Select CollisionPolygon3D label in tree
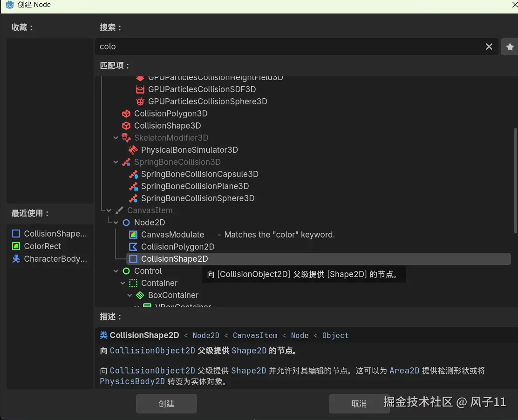Screen dimensions: 518x420 click(x=171, y=114)
